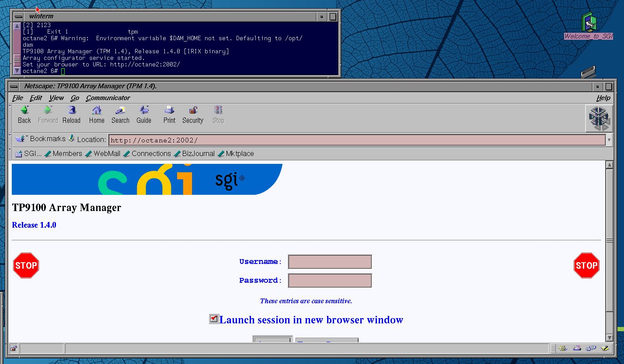Toggle Launch session in new browser window checkbox
Screen dimensions: 624x364
pos(214,319)
